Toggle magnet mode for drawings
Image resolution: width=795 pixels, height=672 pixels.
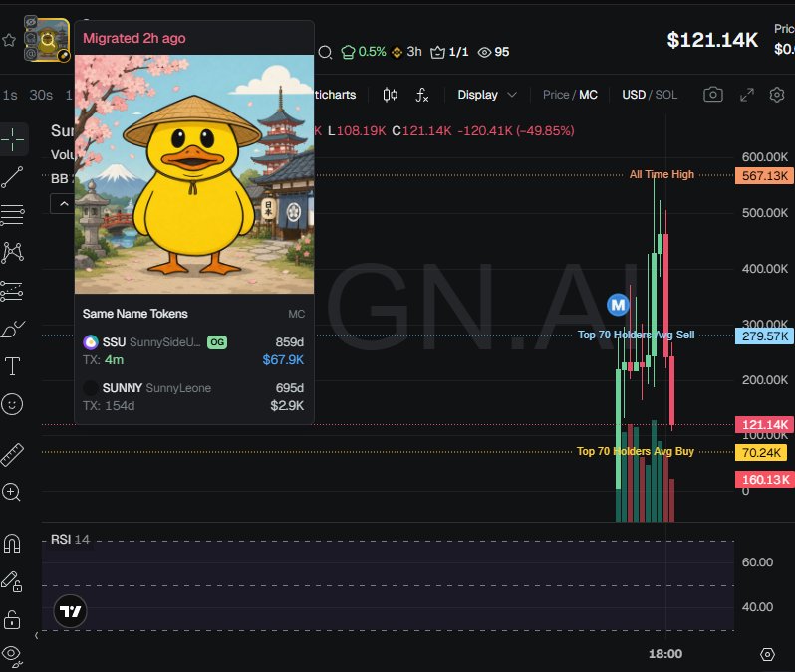point(12,544)
